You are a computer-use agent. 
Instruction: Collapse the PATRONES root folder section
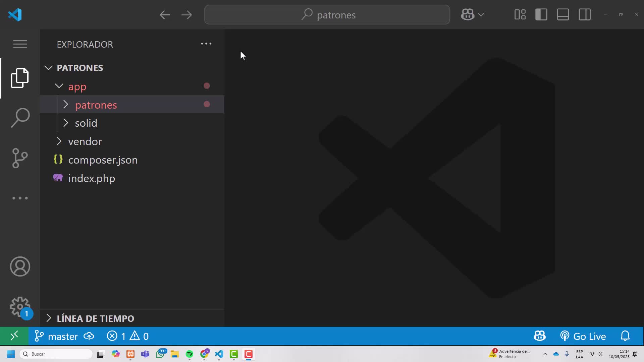point(132,68)
